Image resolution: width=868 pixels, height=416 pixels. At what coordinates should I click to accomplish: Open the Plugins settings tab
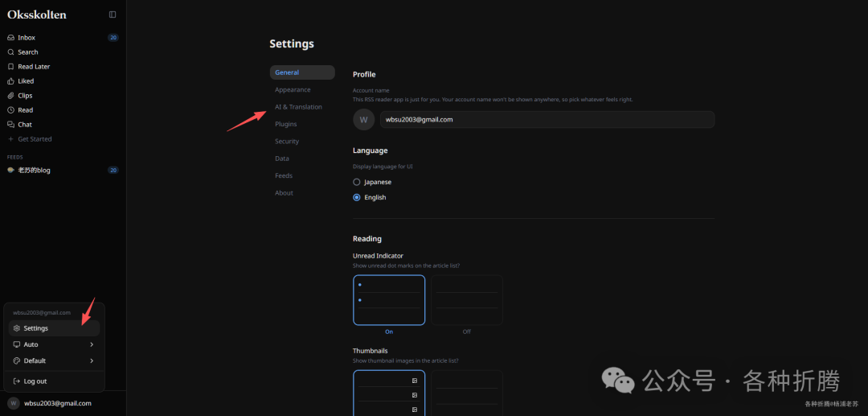pyautogui.click(x=302, y=124)
